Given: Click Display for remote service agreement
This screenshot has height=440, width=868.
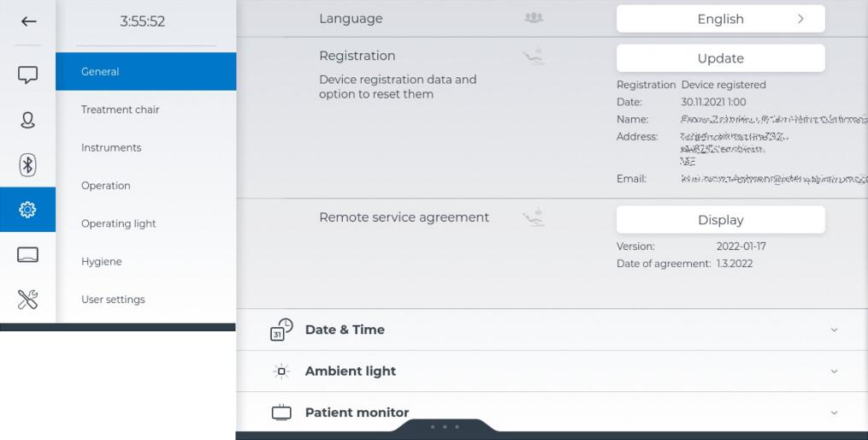Looking at the screenshot, I should [x=720, y=220].
